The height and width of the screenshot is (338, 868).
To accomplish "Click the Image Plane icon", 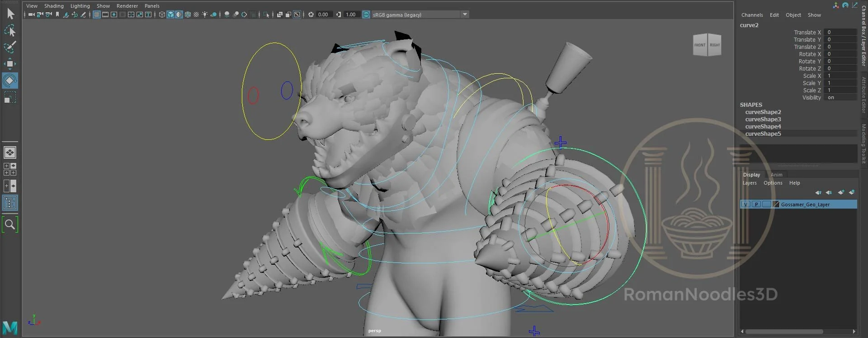I will [x=66, y=14].
